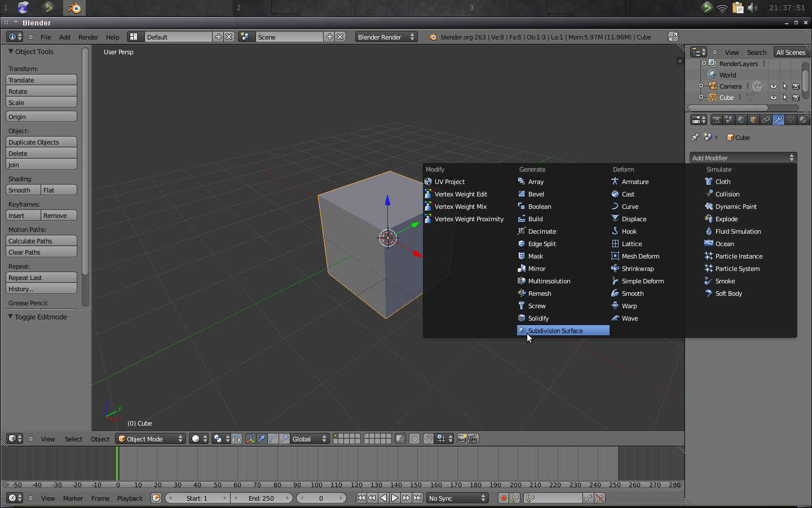Hide the Camera using its eye toggle
Image resolution: width=812 pixels, height=508 pixels.
773,86
